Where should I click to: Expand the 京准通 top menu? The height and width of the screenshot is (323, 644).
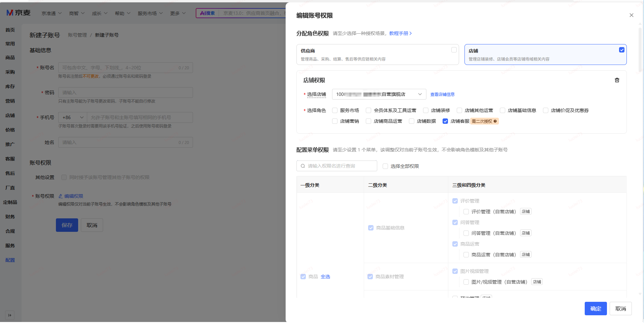tap(52, 13)
